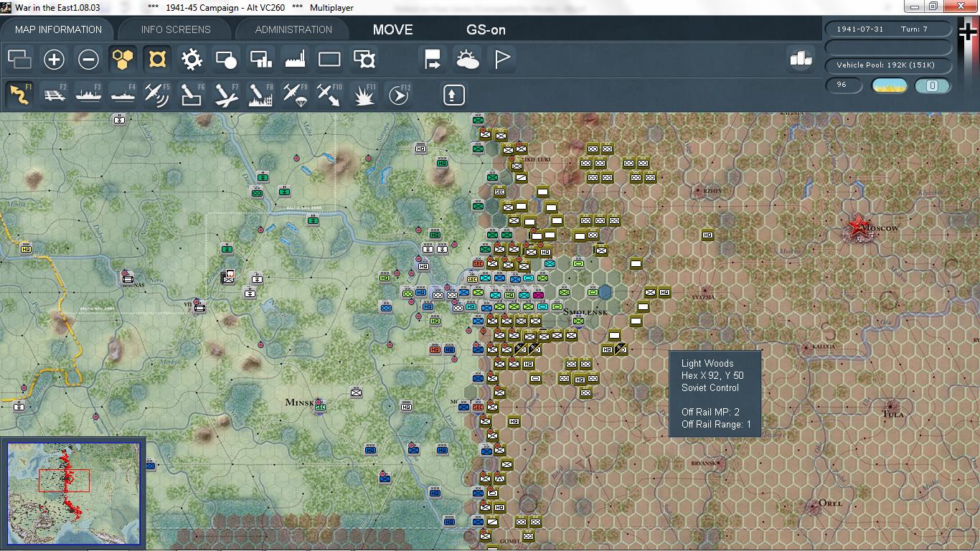Click the outlined pennant flag icon
Screen dimensions: 980x551
click(501, 60)
